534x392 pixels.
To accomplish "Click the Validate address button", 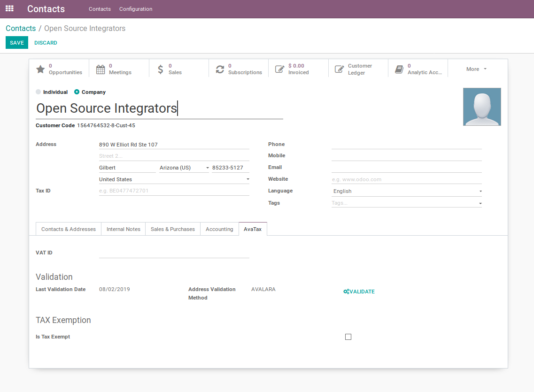I will 359,292.
